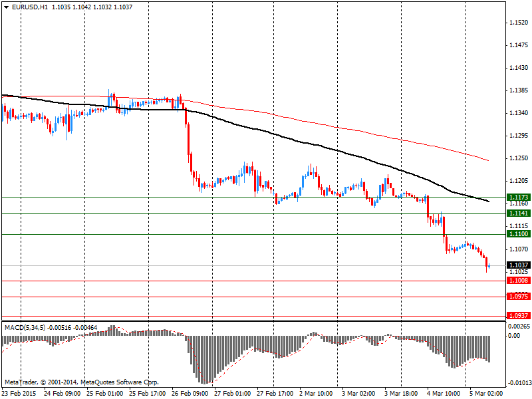Click the 3 Mar 02:00 time label
This screenshot has height=399, width=532.
[358, 393]
